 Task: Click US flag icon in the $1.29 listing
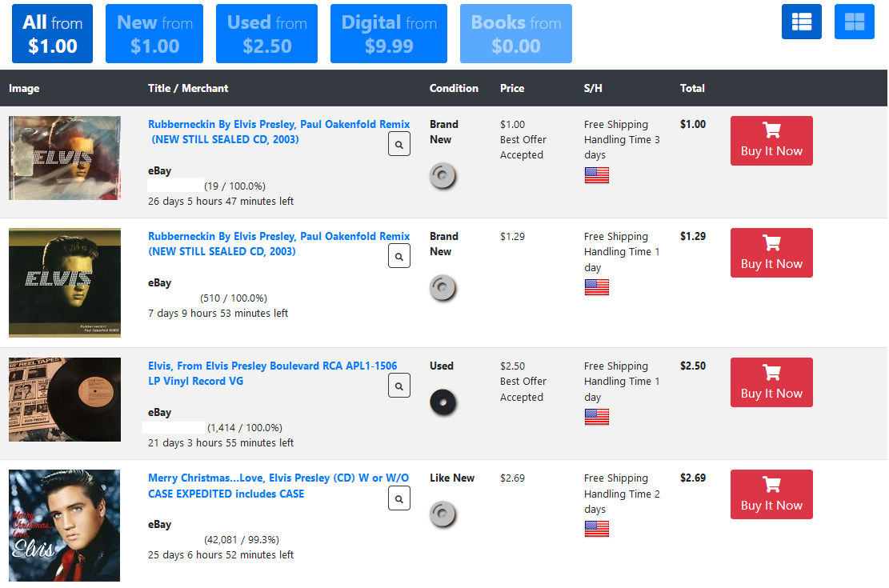point(596,287)
